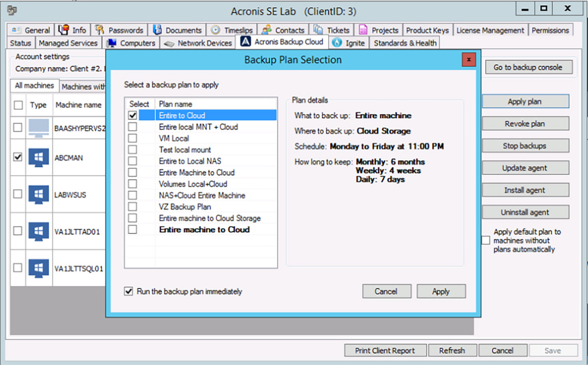Select the All machines tab
Viewport: 588px width, 365px height.
tap(35, 86)
